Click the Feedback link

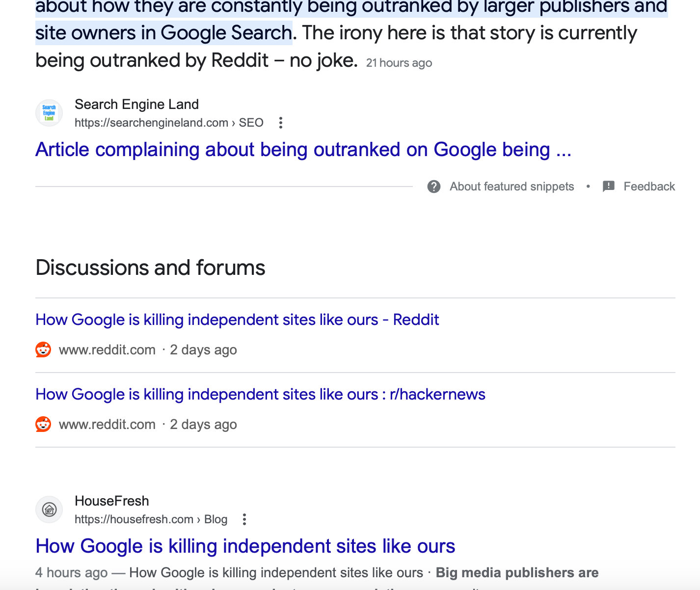point(649,187)
